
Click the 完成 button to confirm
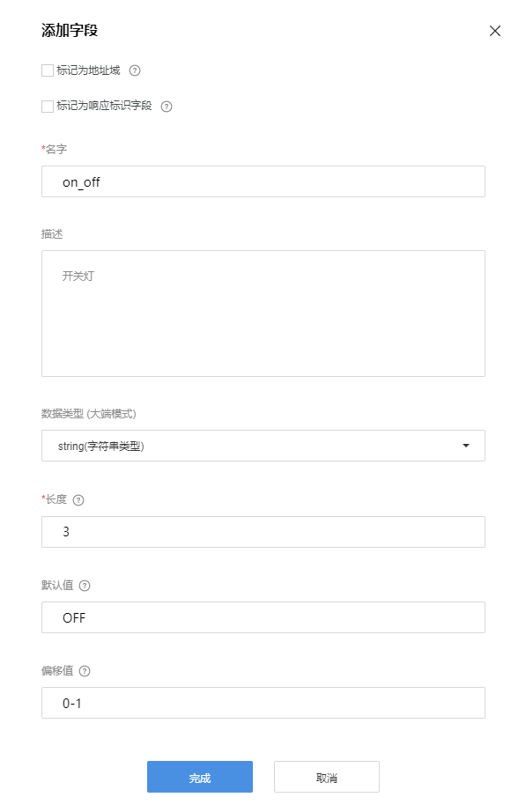[200, 777]
